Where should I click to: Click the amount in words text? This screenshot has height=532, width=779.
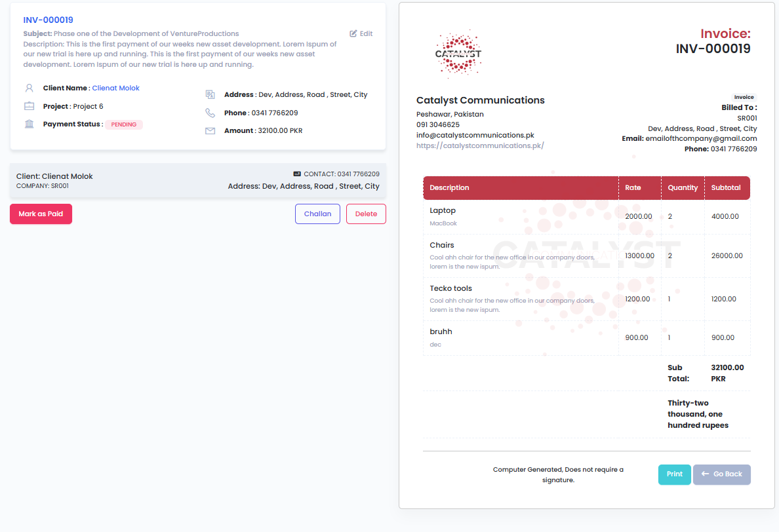pos(698,414)
